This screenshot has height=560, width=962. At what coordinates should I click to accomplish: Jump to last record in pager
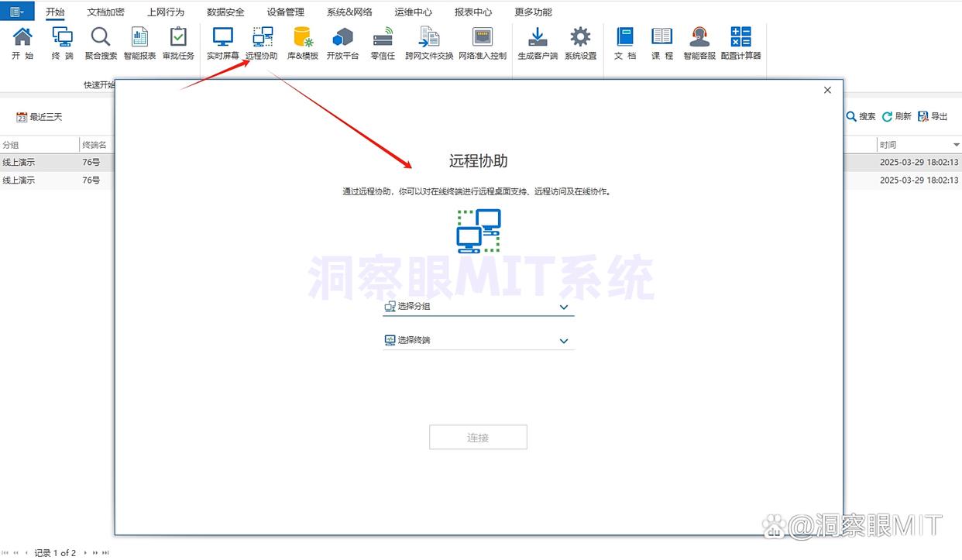coord(105,553)
